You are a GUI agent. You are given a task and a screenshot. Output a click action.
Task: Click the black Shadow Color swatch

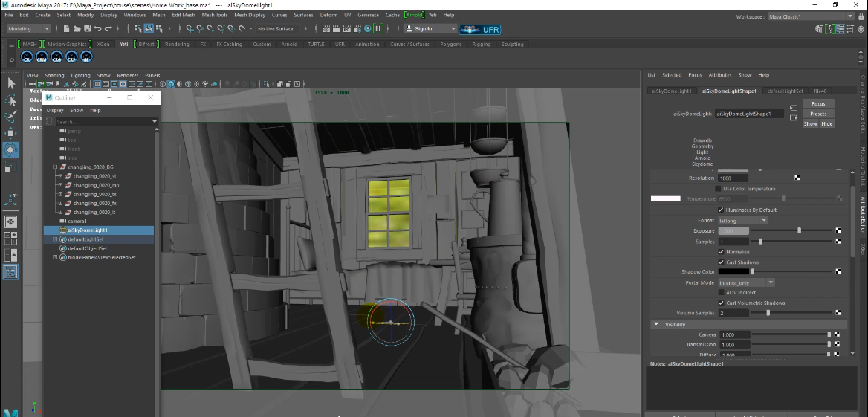coord(734,272)
